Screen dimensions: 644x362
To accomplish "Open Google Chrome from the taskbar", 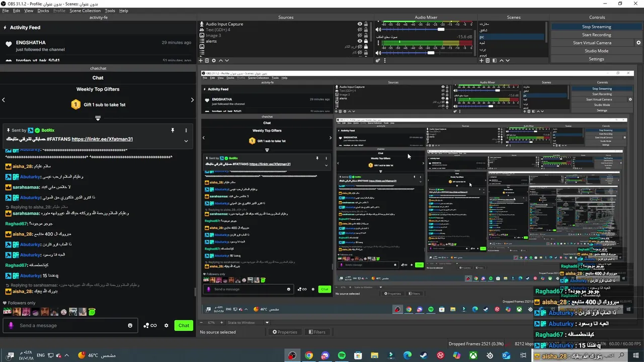I will [x=308, y=355].
